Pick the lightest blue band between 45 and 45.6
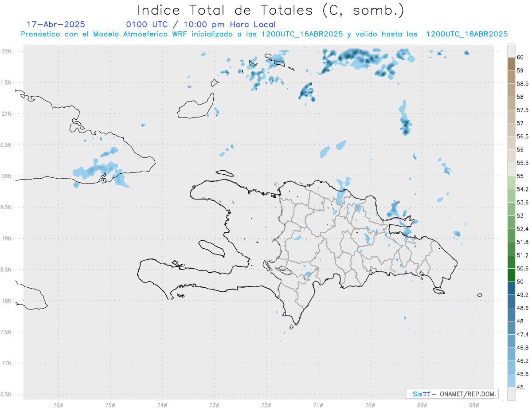The height and width of the screenshot is (411, 532). [x=511, y=380]
